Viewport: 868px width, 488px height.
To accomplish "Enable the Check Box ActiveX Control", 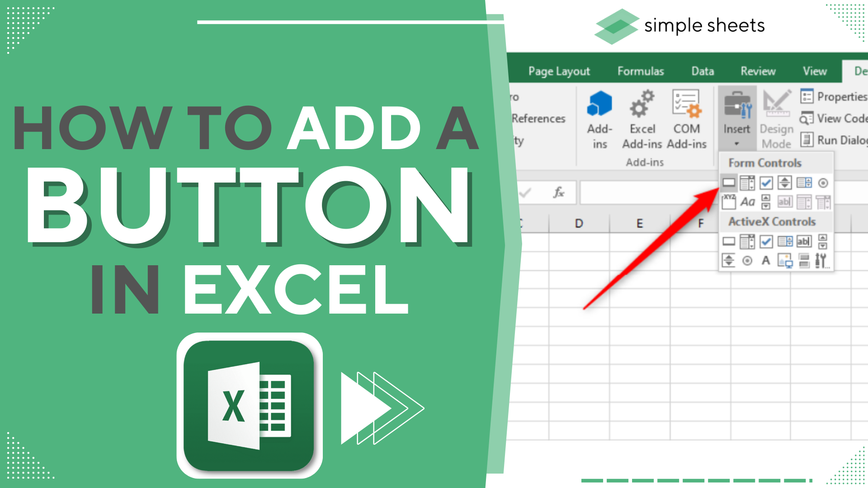I will [x=766, y=241].
